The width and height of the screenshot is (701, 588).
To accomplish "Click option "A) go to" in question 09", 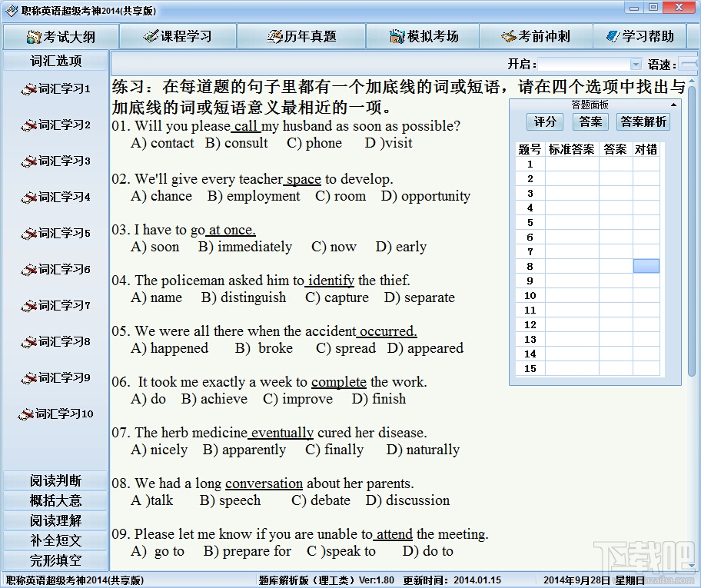I will 158,551.
